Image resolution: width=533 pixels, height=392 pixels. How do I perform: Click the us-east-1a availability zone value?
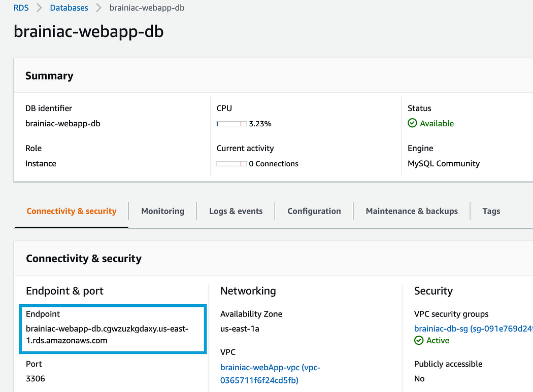tap(240, 329)
